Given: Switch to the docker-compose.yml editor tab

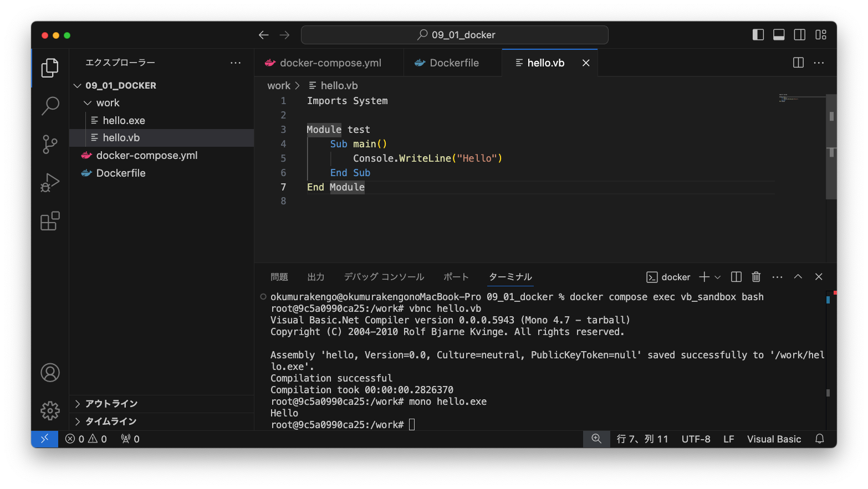Looking at the screenshot, I should click(329, 63).
